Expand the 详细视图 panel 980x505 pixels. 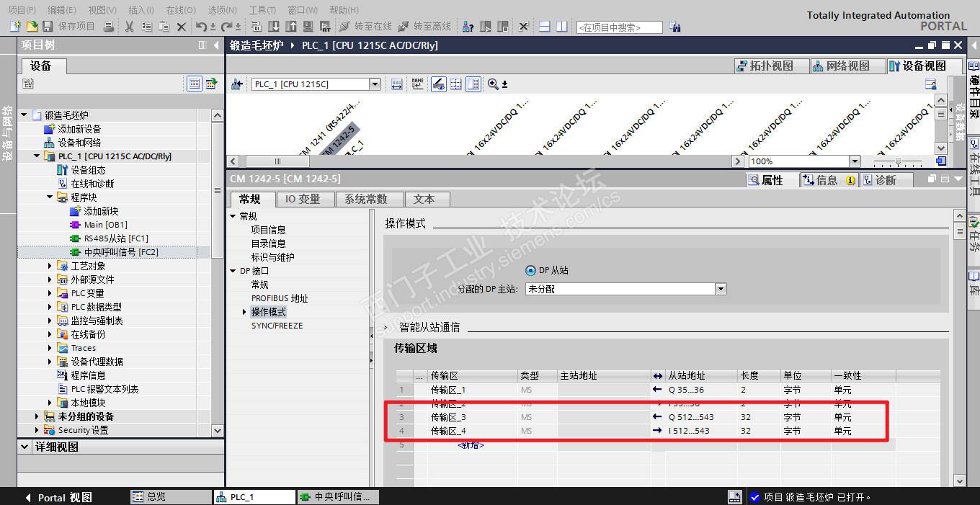(x=26, y=447)
